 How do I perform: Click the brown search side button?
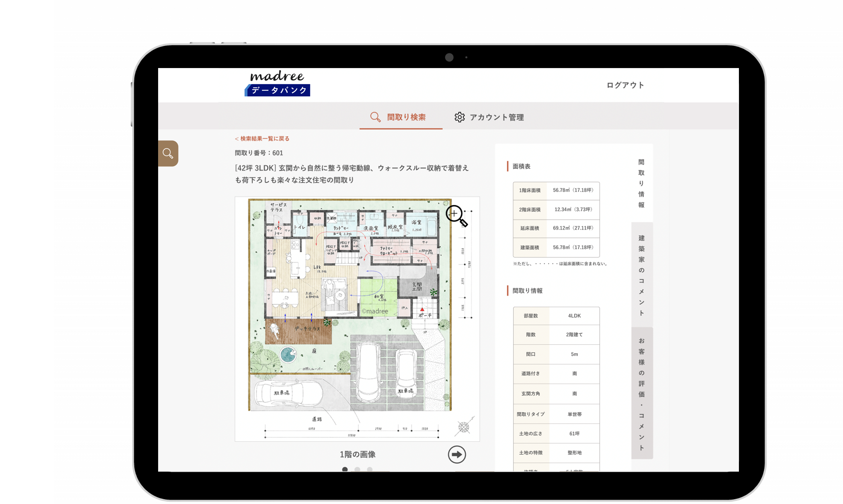pos(168,153)
